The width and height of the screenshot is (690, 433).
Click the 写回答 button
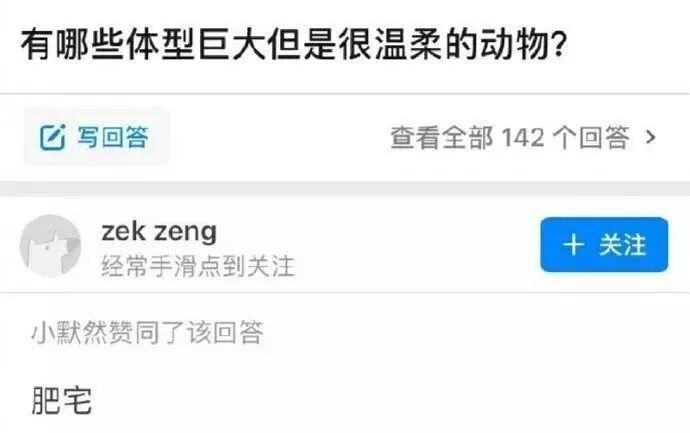tap(96, 137)
